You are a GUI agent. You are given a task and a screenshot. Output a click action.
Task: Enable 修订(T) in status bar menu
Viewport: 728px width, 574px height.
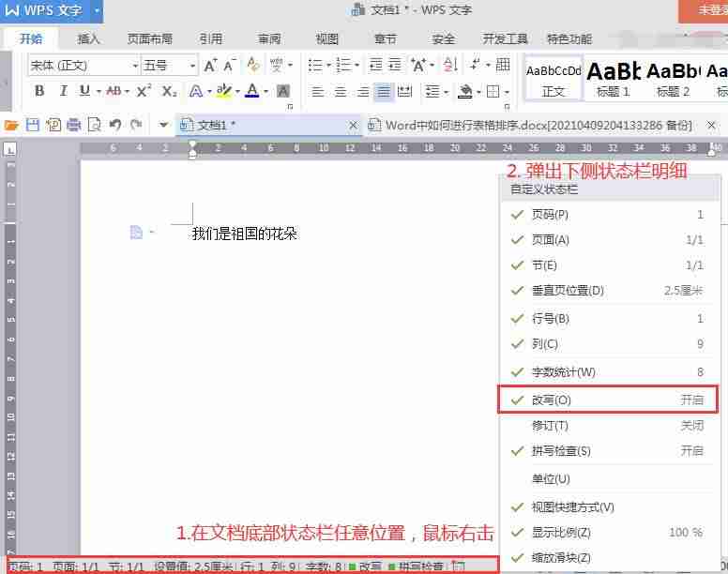(x=608, y=426)
